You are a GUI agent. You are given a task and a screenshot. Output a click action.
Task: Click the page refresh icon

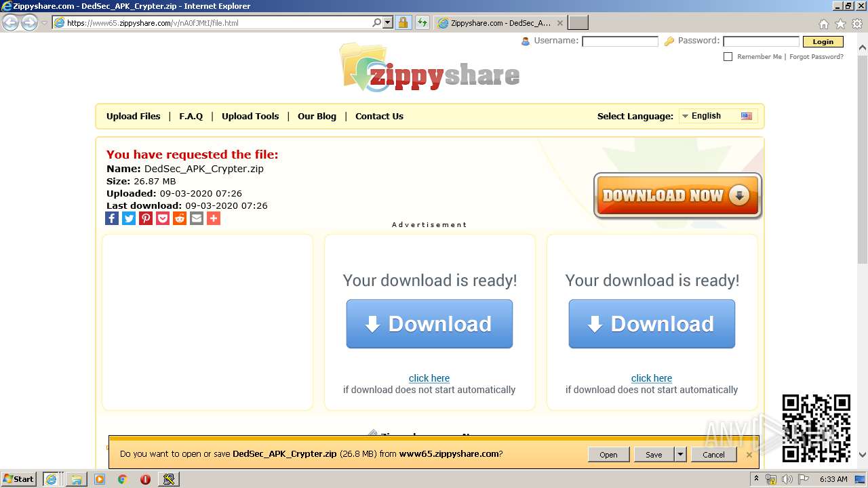pos(422,22)
